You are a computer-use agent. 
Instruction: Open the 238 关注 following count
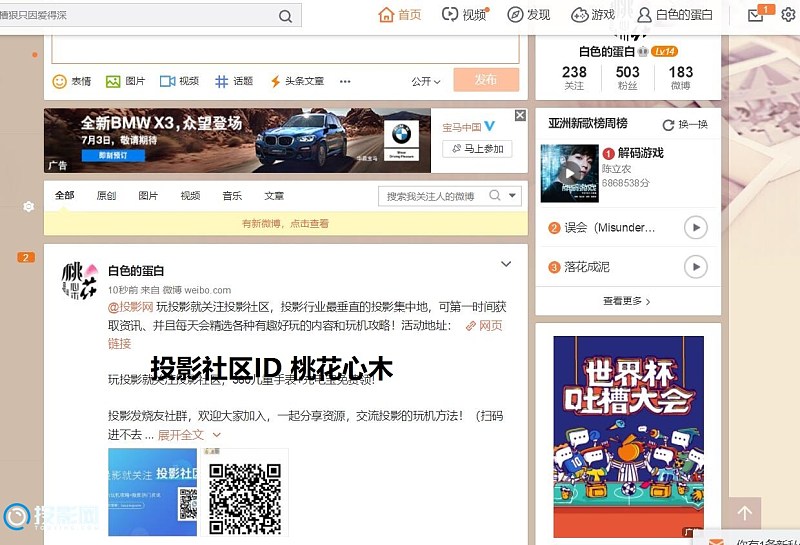click(x=574, y=78)
